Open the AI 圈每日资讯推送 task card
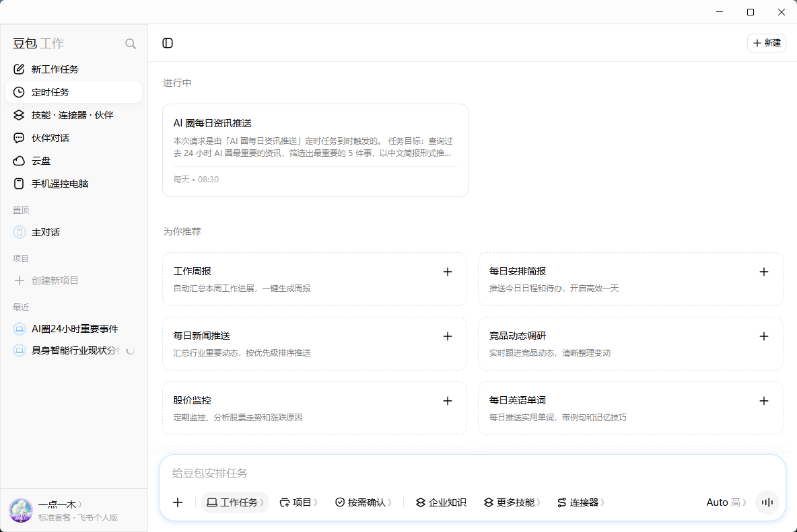Screen dimensions: 797x532 pyautogui.click(x=315, y=150)
